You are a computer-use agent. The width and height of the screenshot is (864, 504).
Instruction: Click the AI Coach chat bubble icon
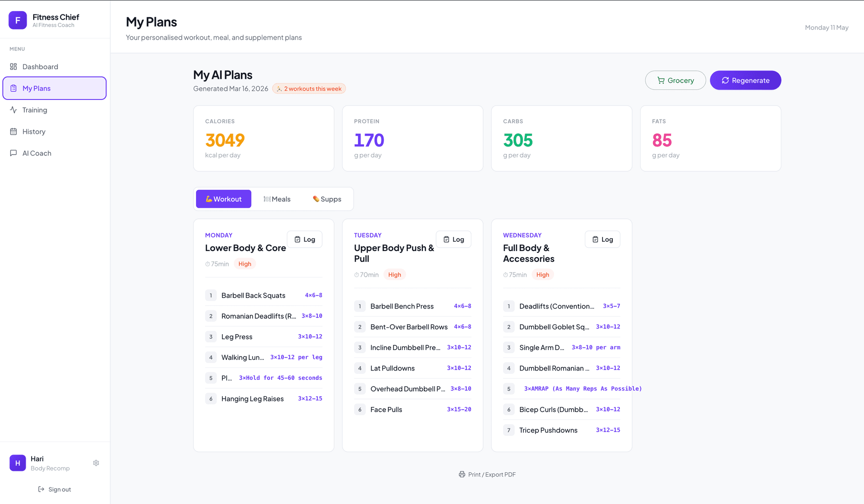click(x=14, y=153)
